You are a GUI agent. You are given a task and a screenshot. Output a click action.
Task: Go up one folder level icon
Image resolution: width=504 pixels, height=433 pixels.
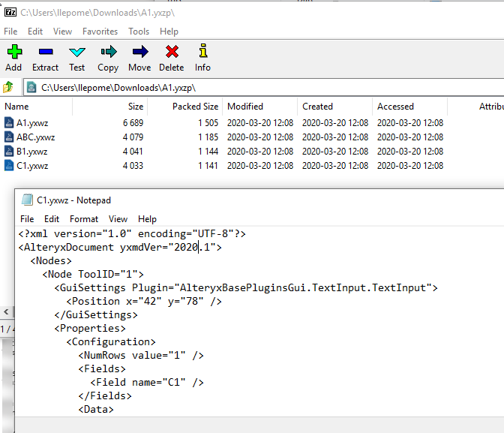click(8, 87)
